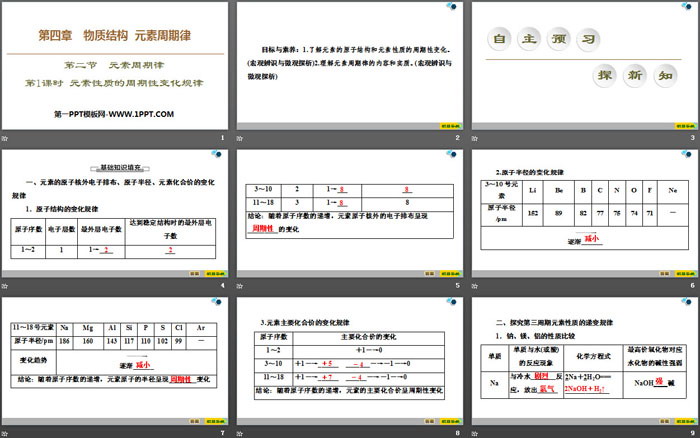Screen dimensions: 700x438
Task: Click the animation star icon under slide 9
Action: [475, 434]
